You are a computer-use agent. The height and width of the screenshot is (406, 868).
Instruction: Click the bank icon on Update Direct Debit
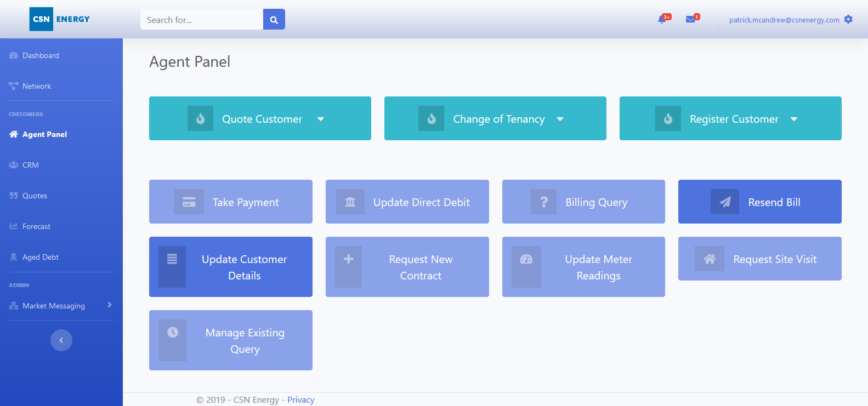[x=350, y=202]
